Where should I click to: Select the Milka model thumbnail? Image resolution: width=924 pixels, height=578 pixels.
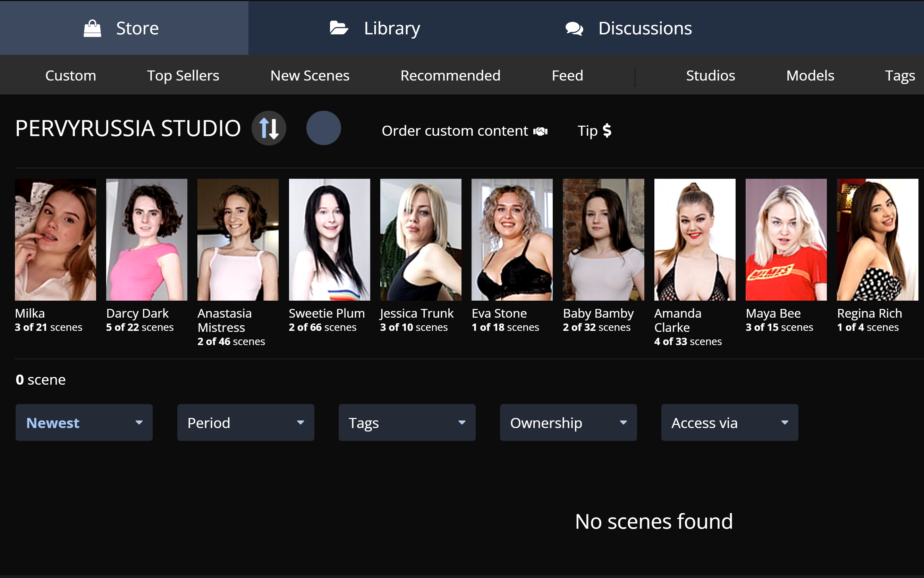point(56,239)
